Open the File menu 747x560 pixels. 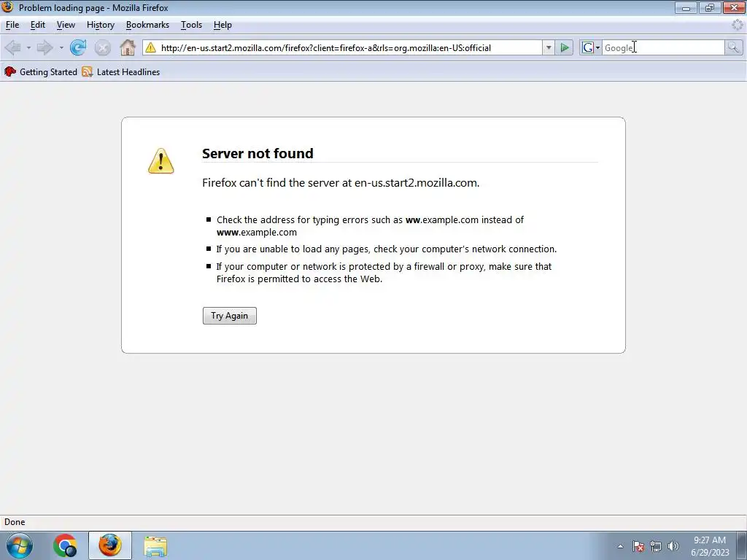tap(12, 25)
